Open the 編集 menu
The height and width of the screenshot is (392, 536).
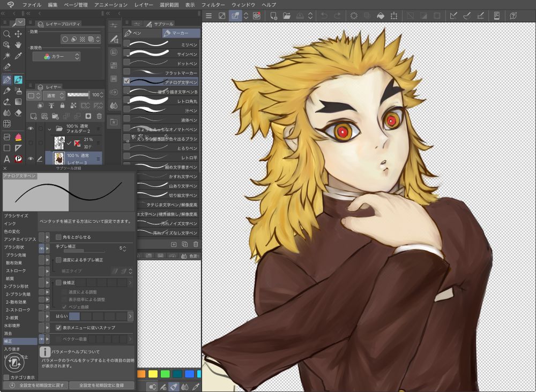(x=53, y=5)
